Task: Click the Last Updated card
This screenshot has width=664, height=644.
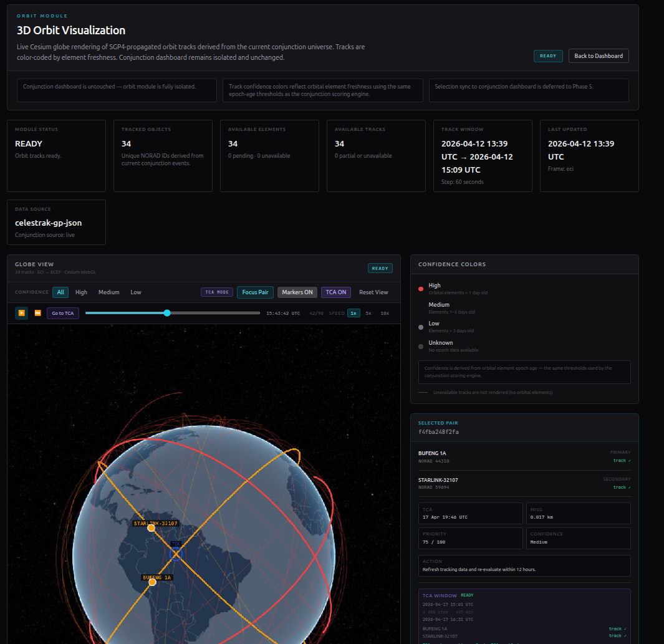Action: tap(589, 156)
